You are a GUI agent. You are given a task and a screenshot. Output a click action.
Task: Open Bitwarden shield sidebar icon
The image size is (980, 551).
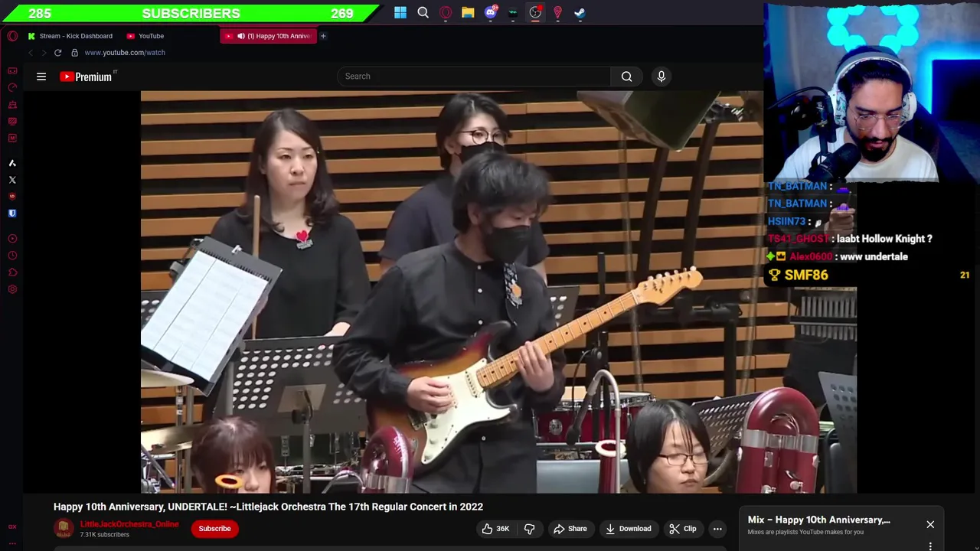click(12, 214)
